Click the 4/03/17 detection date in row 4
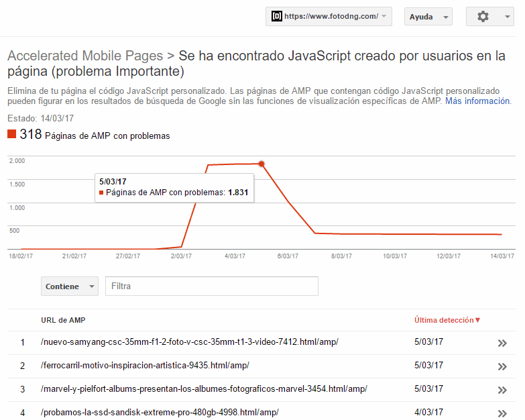525x420 pixels. tap(428, 413)
